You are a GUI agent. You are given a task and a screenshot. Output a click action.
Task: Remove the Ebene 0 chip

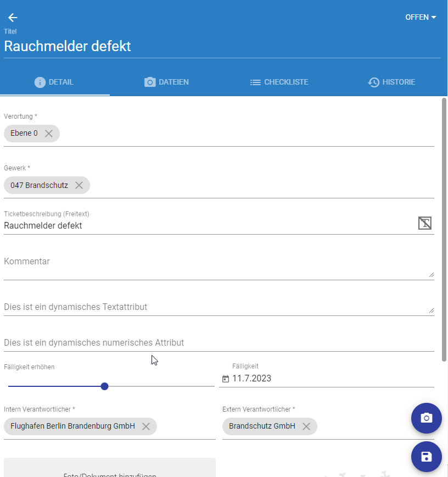tap(49, 134)
